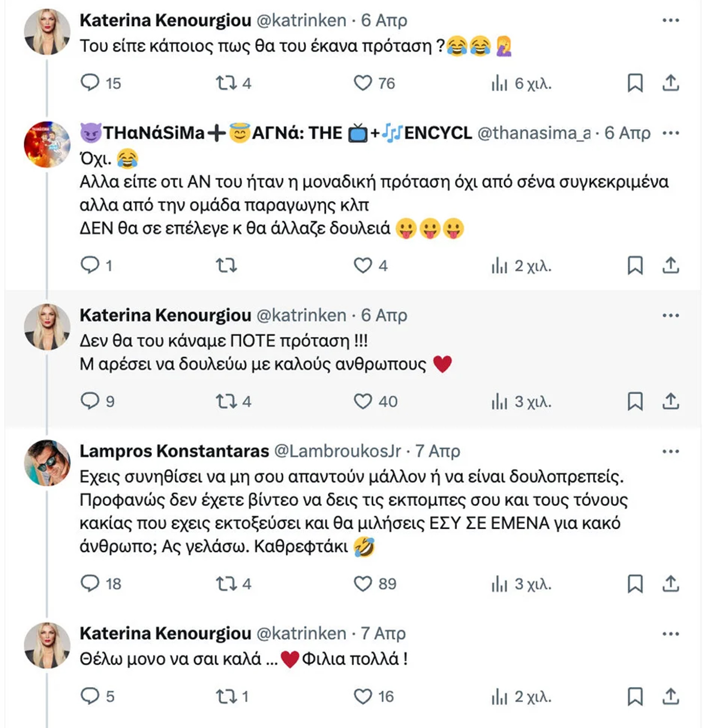Bookmark the highlighted Katerina tweet
Viewport: 721px width, 728px height.
(635, 401)
